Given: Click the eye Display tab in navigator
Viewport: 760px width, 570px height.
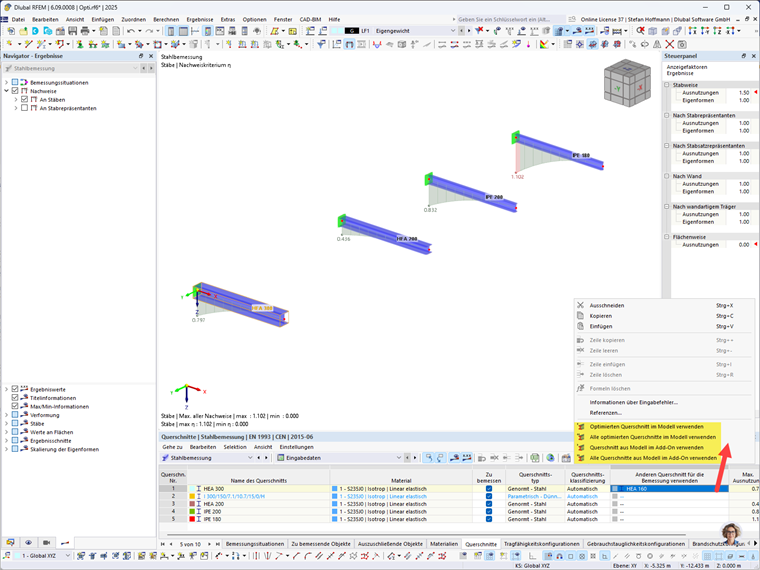Looking at the screenshot, I should [x=29, y=542].
